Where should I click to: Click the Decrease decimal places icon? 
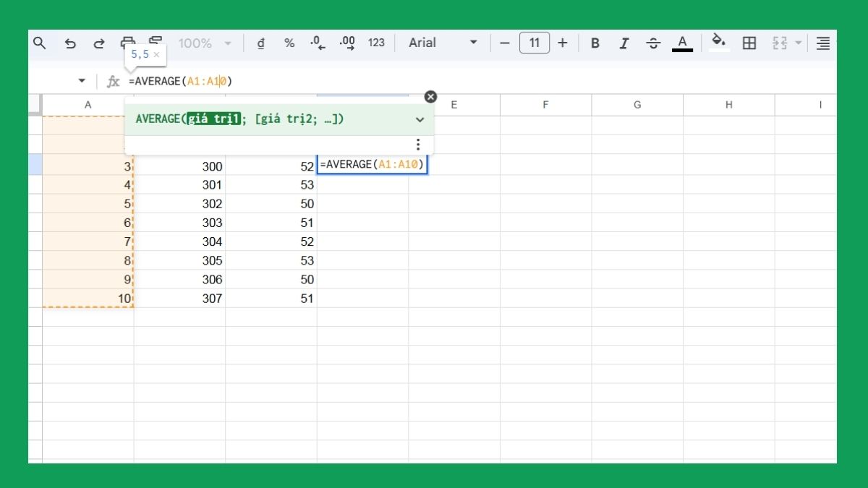click(x=318, y=43)
